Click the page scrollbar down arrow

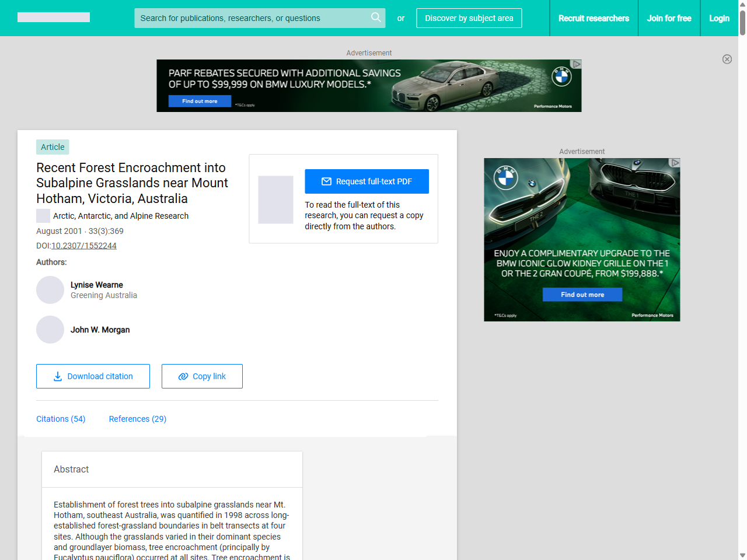point(742,555)
